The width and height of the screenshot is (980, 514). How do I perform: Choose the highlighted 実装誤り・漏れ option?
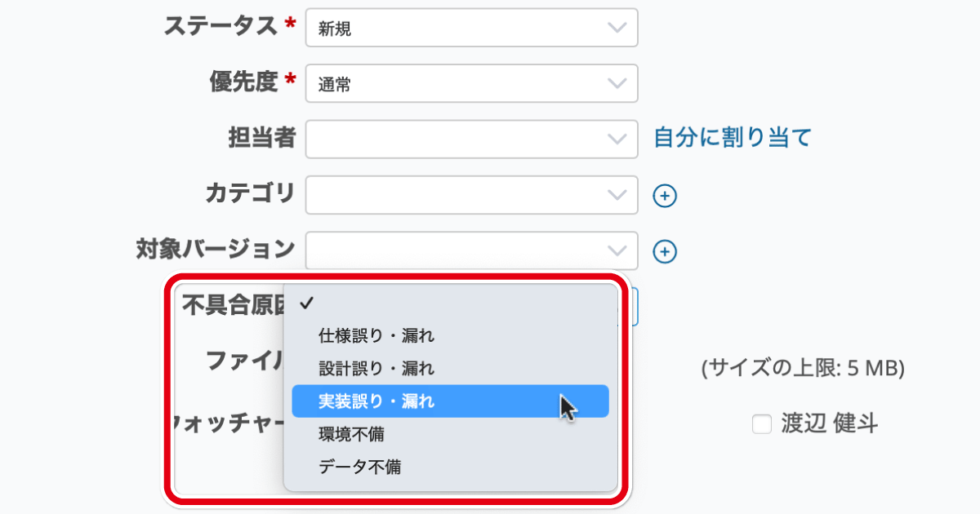click(450, 401)
